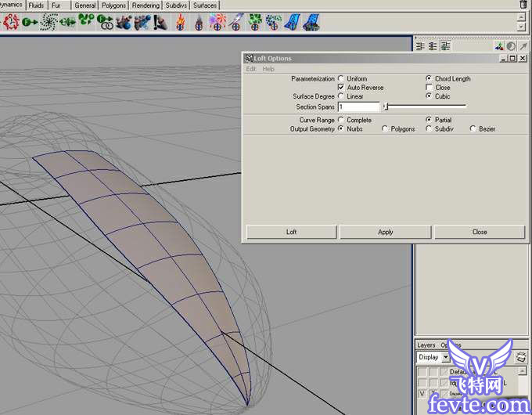Screen dimensions: 532x415
Task: Click the shelf scroll down arrow
Action: (522, 27)
